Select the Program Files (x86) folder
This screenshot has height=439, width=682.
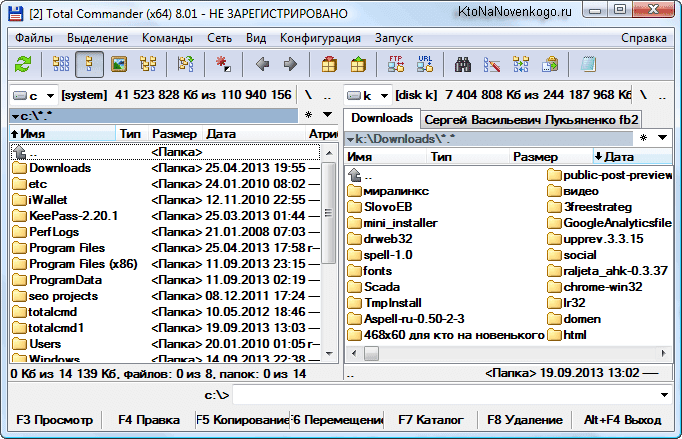[165, 264]
